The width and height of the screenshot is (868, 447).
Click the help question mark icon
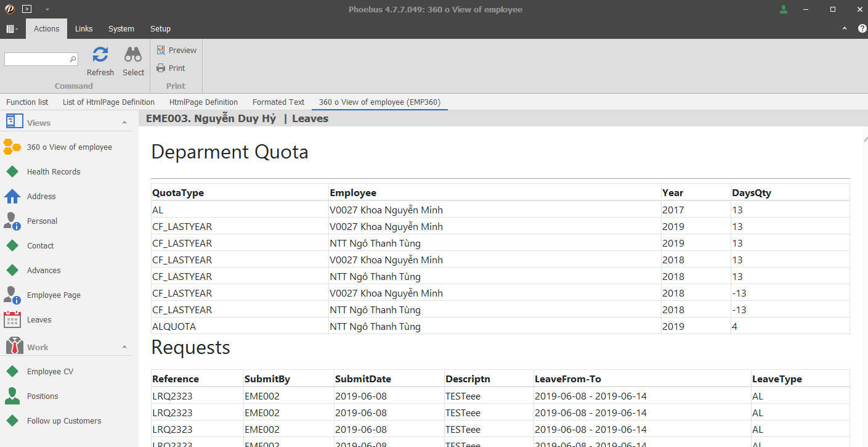click(862, 28)
